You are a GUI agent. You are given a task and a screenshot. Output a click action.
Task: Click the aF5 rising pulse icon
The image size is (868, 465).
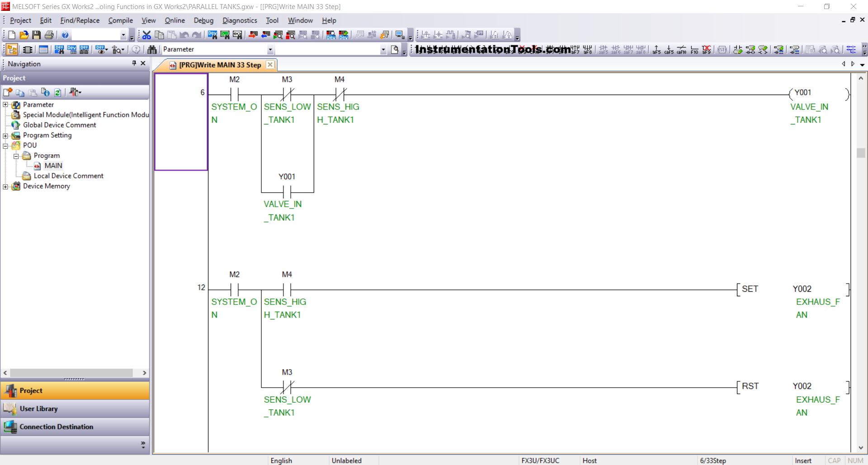656,49
